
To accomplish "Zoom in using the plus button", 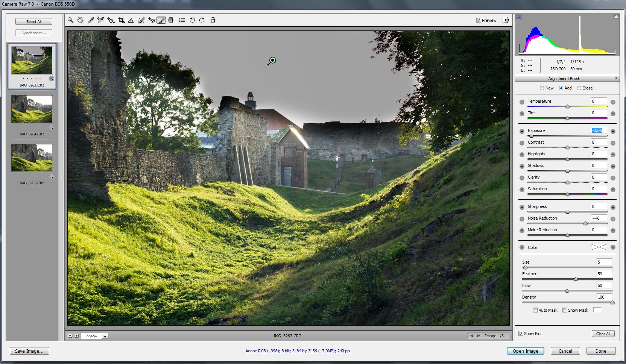I will [76, 336].
